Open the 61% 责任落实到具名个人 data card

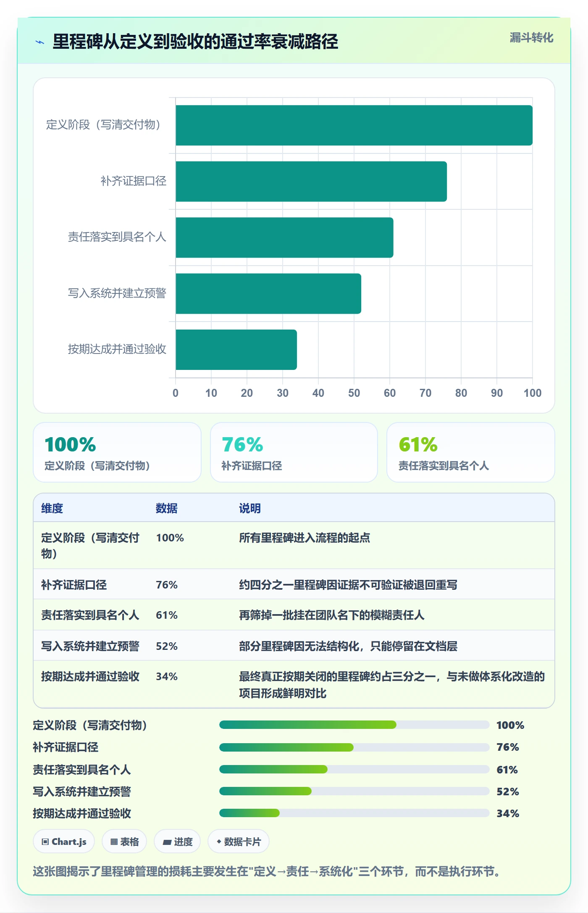(471, 452)
